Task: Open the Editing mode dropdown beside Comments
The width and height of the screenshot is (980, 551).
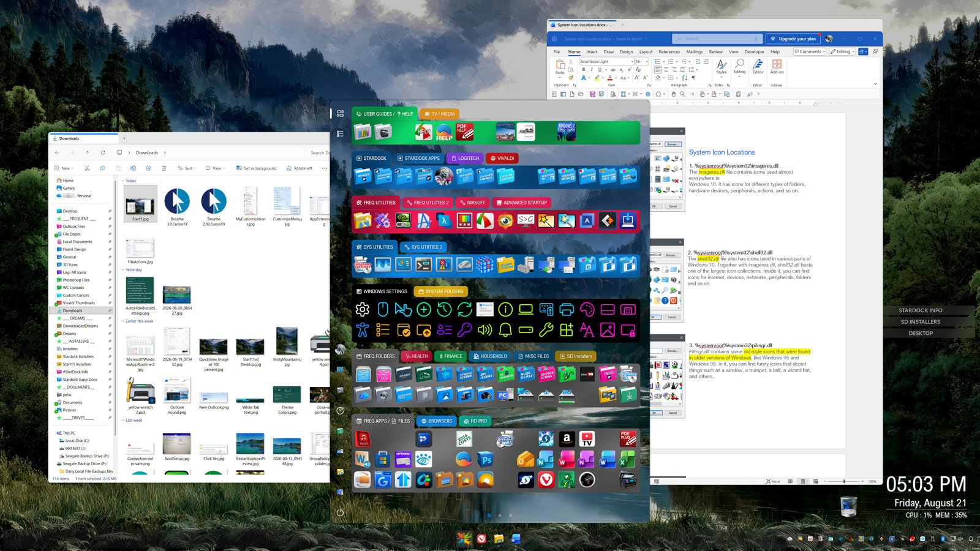Action: click(843, 51)
